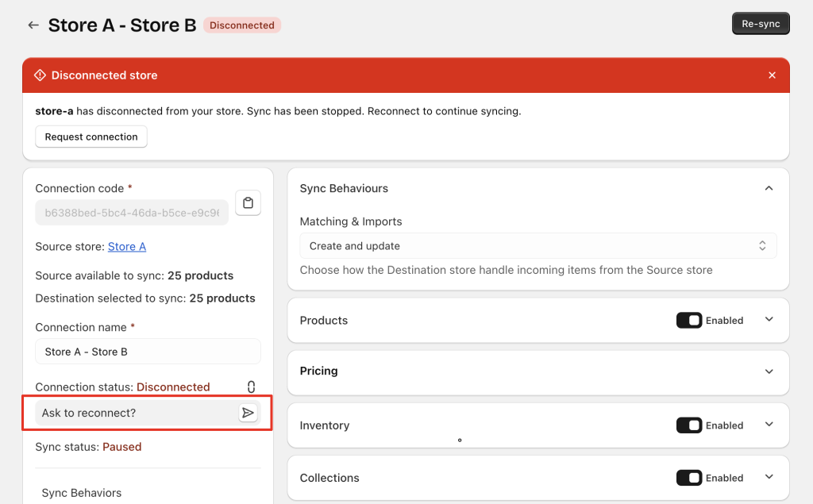This screenshot has height=504, width=813.
Task: Click the link icon beside Connection status
Action: [x=251, y=387]
